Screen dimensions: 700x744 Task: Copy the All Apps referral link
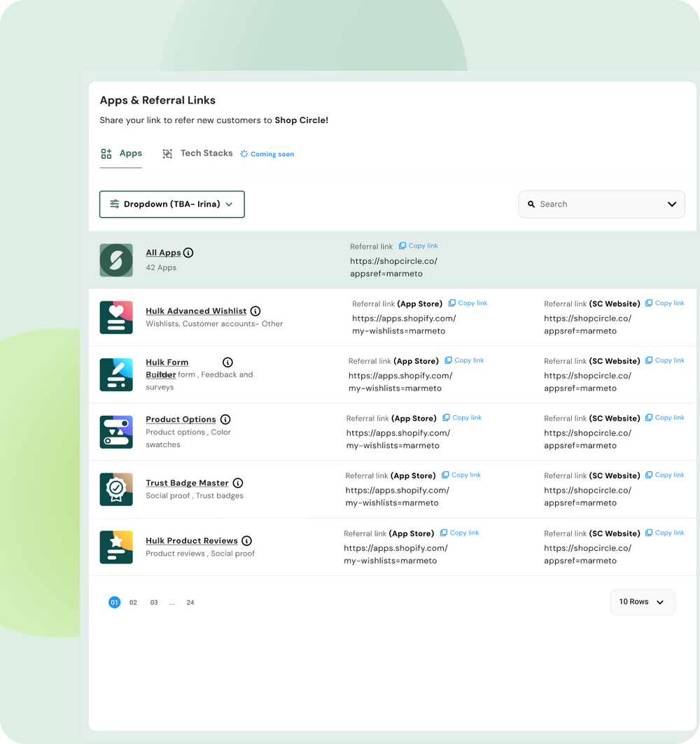tap(419, 246)
